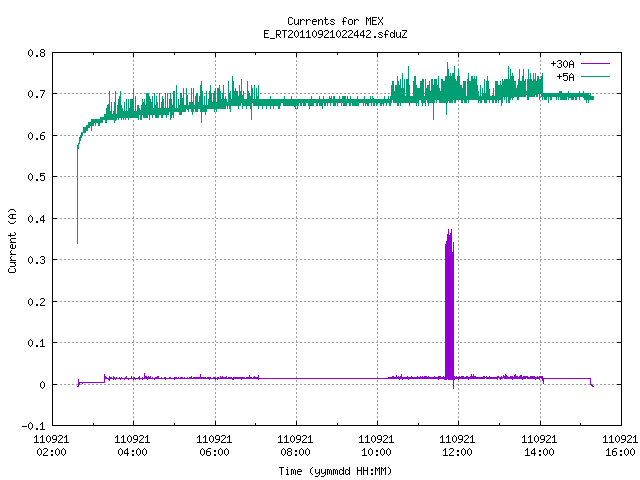Click the 110921 08:00 x-axis tick label
Image resolution: width=640 pixels, height=480 pixels.
[295, 446]
